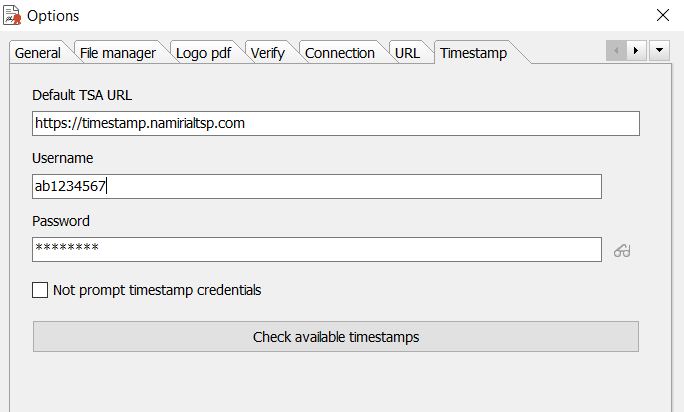Reveal password with the glasses icon

point(622,251)
